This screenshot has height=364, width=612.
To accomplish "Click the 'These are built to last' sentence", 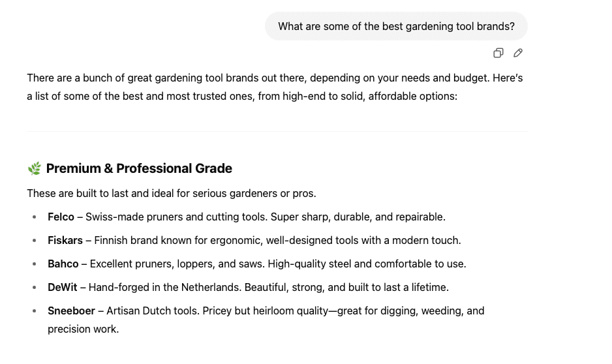I will point(172,194).
